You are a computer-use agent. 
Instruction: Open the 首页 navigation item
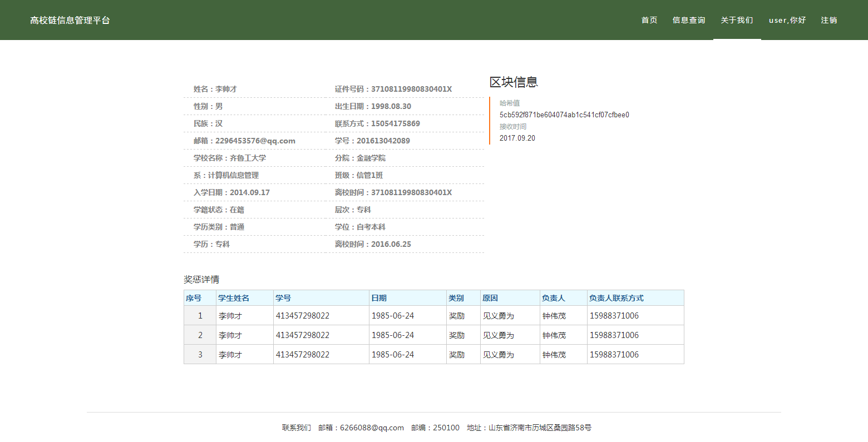(x=649, y=20)
